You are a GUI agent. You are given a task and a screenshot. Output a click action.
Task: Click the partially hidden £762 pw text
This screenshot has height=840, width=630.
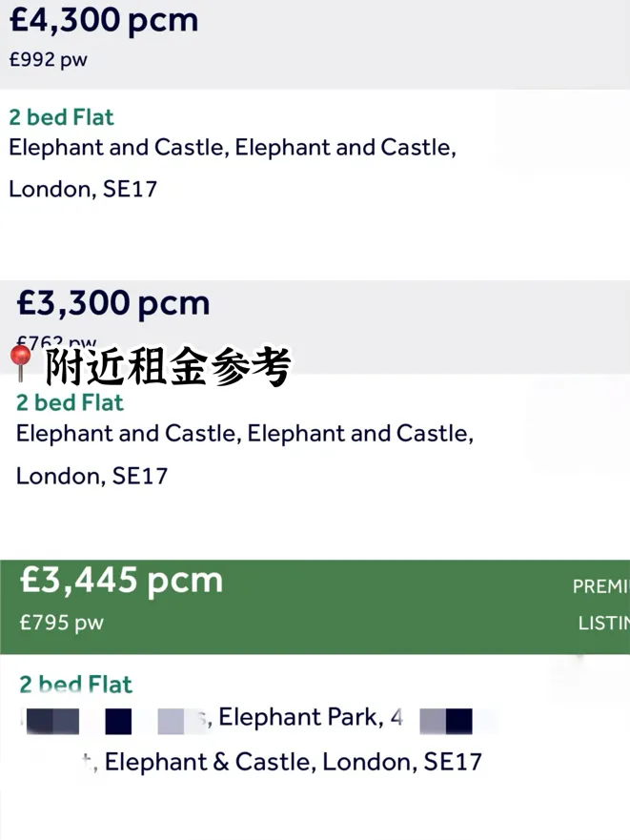pos(55,342)
